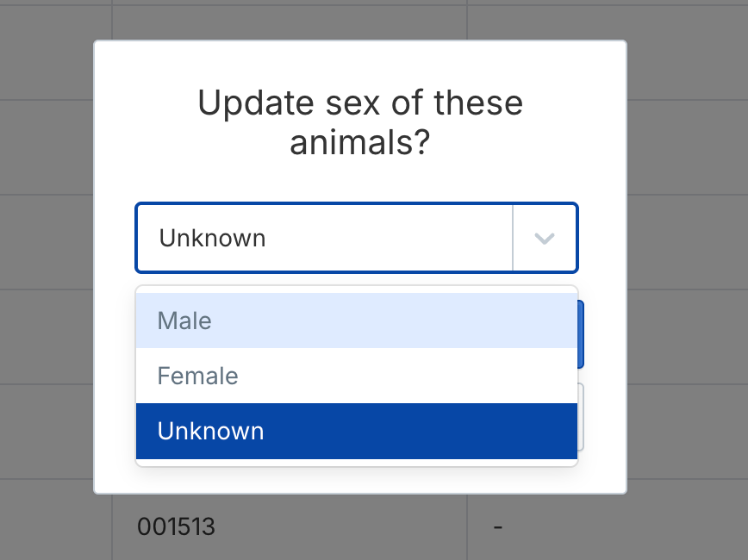
Task: Click blank space right of the Female label
Action: pos(408,376)
